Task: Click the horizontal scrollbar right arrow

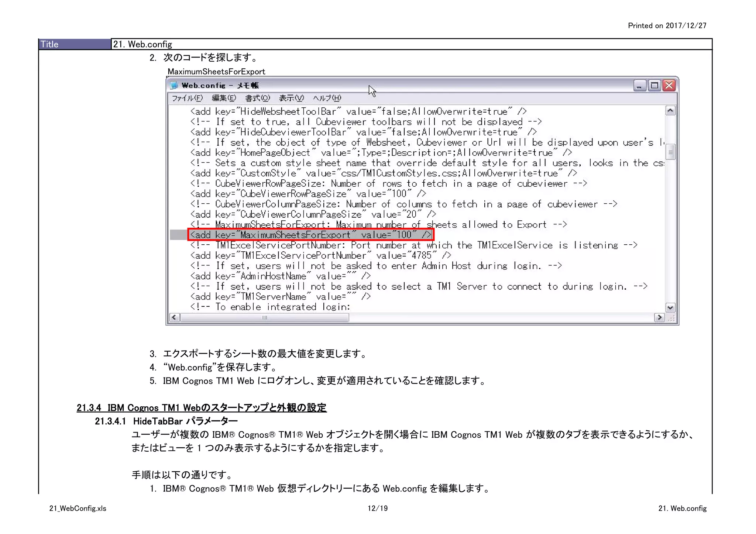Action: click(x=659, y=317)
